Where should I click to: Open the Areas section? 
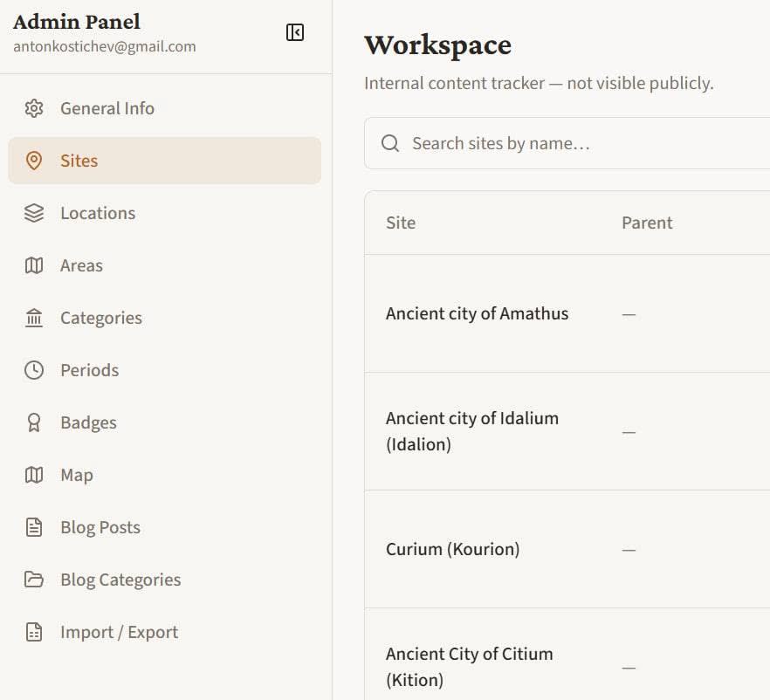(x=164, y=265)
